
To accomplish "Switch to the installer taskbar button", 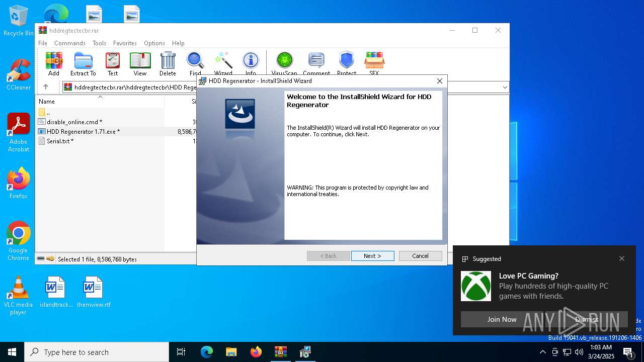I will 305,352.
